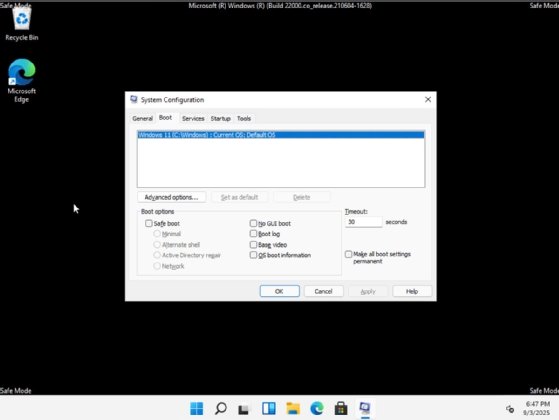Viewport: 559px width, 420px height.
Task: Open Widgets from the taskbar
Action: click(x=268, y=408)
